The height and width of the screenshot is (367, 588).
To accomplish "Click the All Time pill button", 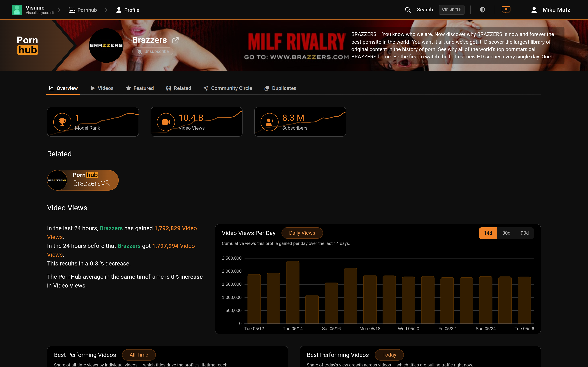I will [x=139, y=355].
